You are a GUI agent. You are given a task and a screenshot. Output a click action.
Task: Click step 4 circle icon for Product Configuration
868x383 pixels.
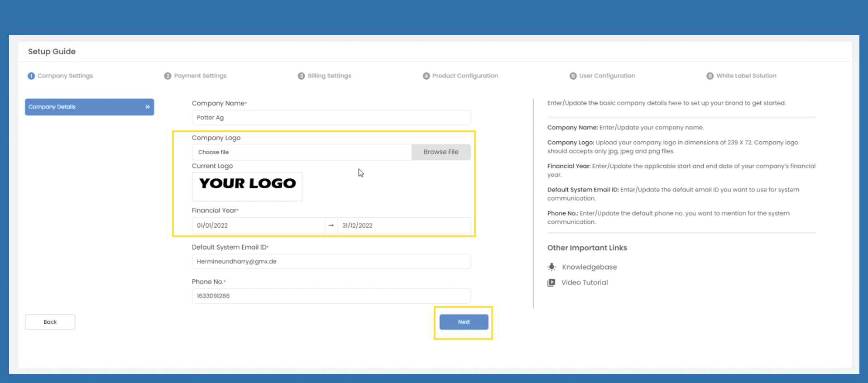426,76
